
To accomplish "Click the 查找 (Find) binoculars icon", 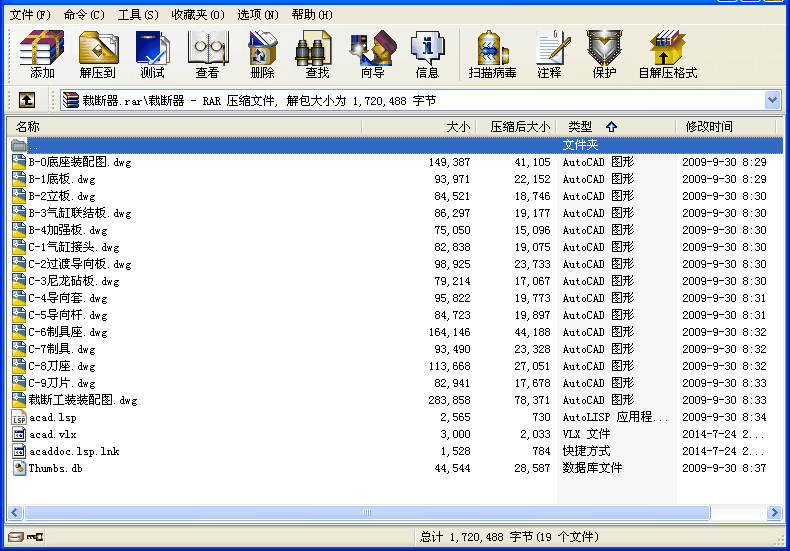I will (318, 54).
